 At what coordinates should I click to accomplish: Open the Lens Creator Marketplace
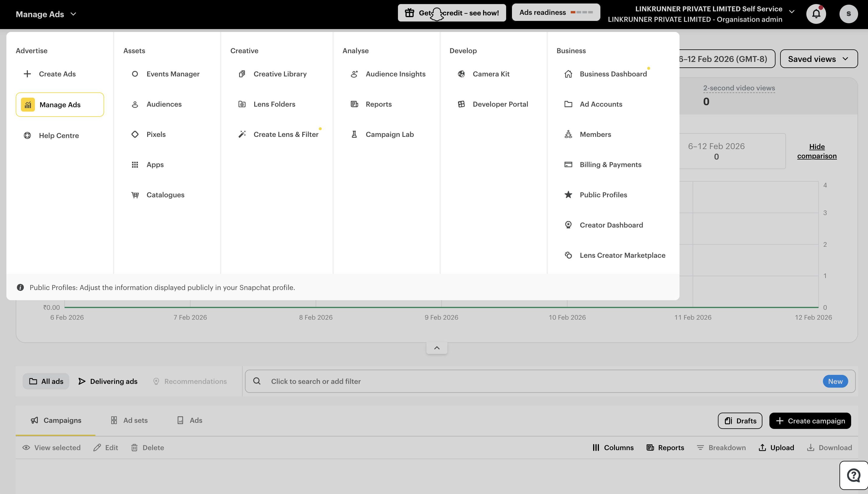tap(622, 255)
